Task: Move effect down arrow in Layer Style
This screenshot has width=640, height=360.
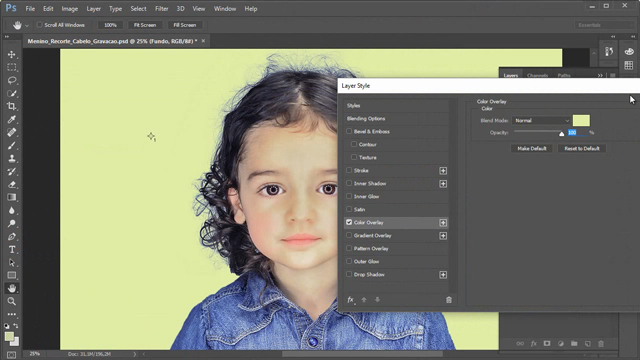Action: point(377,300)
